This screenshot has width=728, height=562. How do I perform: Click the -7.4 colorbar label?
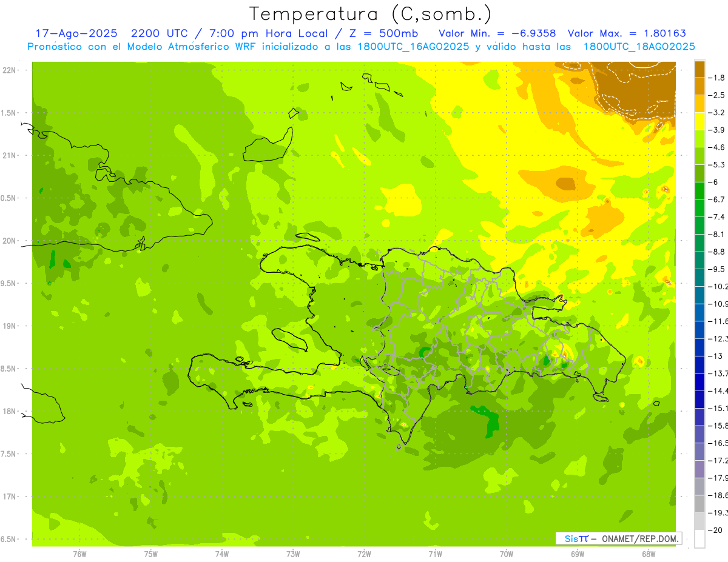point(716,217)
